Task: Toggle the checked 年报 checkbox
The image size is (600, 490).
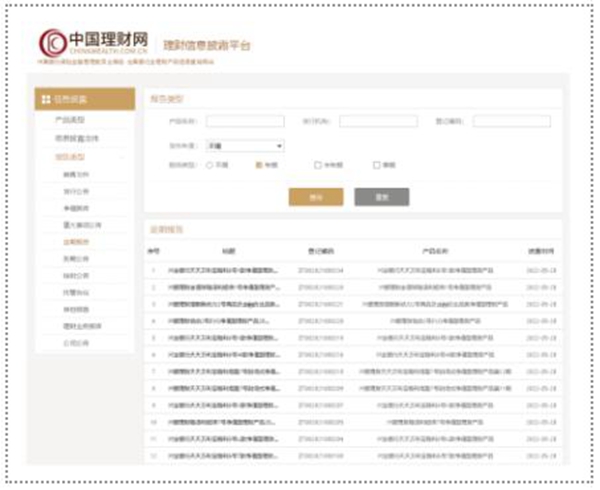Action: 260,165
